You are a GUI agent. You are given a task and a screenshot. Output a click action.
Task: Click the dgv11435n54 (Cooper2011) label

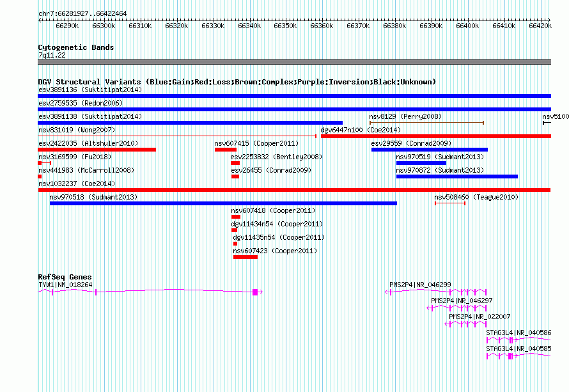coord(279,237)
